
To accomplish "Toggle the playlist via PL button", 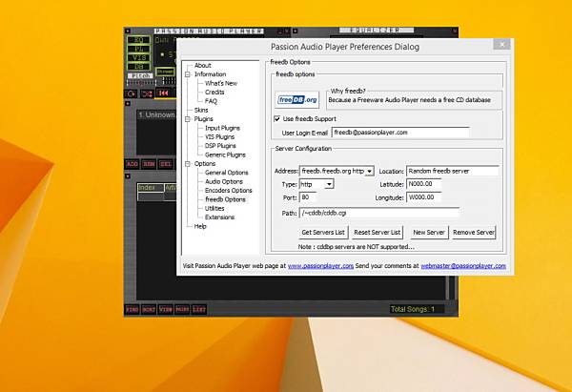I will [x=138, y=49].
